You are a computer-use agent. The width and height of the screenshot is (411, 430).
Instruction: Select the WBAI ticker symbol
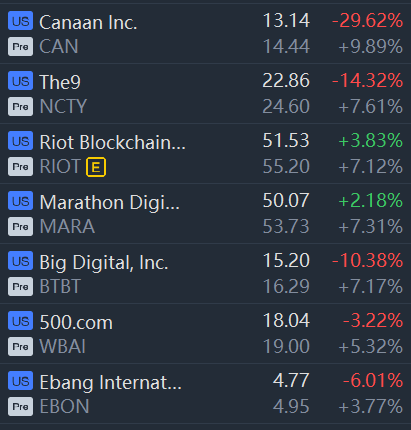coord(62,346)
